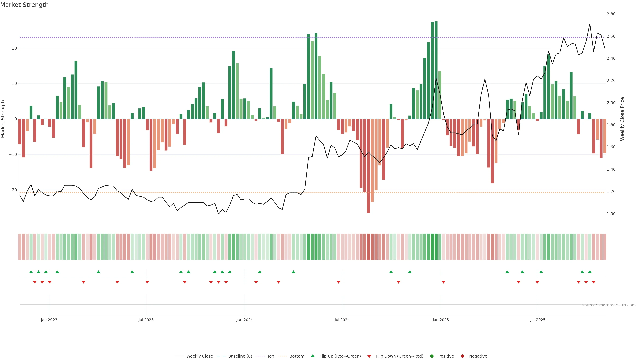The image size is (644, 362).
Task: Click the source: sharemaestro.com text
Action: (x=609, y=305)
